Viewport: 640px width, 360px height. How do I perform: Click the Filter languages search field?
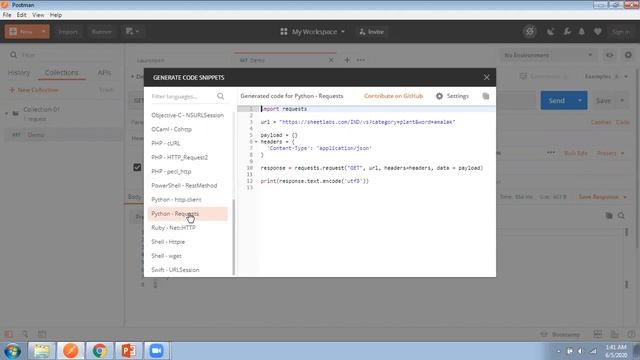click(183, 96)
